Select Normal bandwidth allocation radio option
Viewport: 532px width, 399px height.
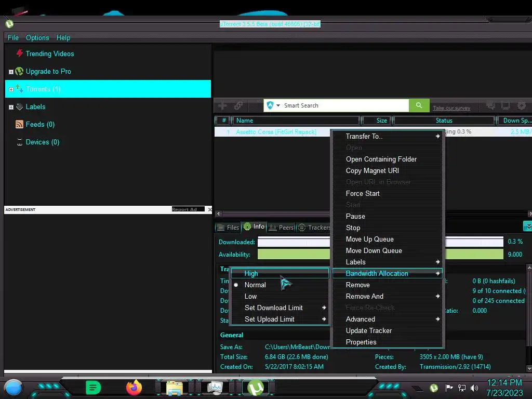click(x=280, y=285)
